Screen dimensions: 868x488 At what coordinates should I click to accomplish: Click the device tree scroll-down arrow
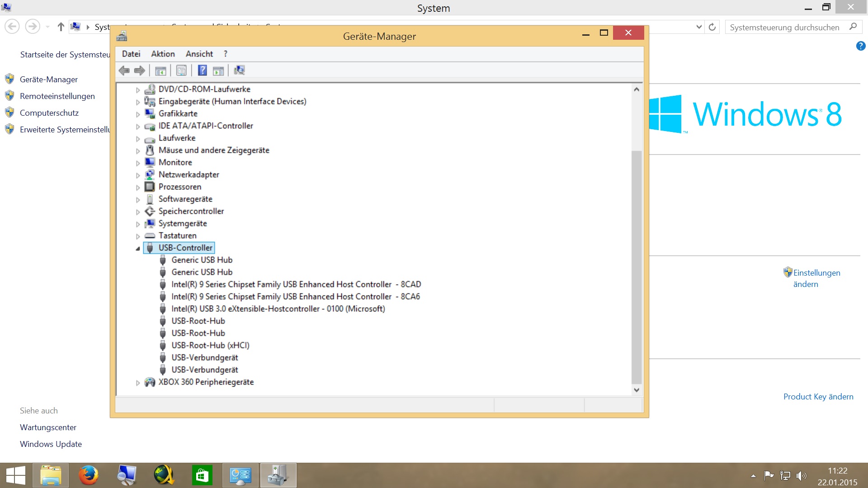637,390
